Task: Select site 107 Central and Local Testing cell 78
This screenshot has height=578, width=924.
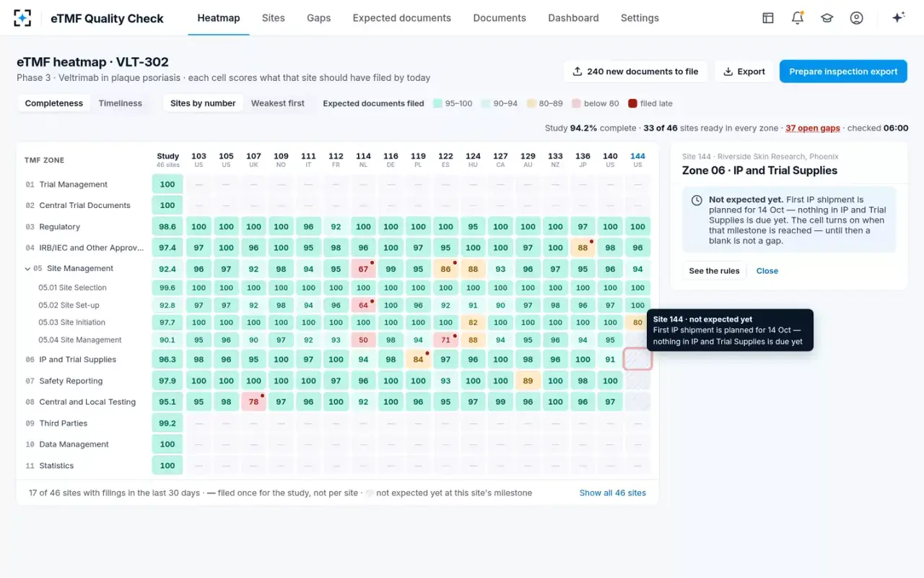Action: (254, 402)
